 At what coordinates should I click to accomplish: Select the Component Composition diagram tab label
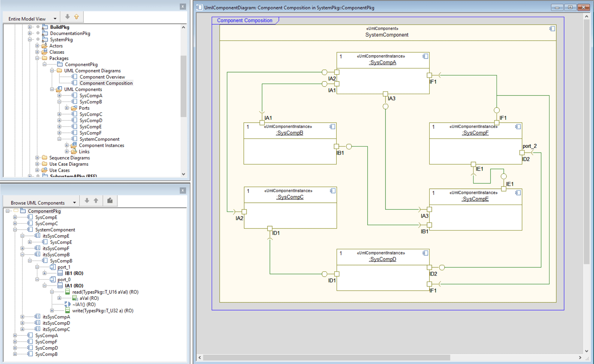pos(244,21)
